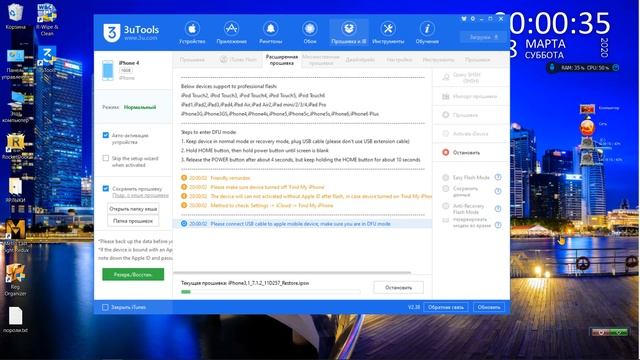Open the link under Сохранить прошивку
This screenshot has width=640, height=360.
point(140,196)
